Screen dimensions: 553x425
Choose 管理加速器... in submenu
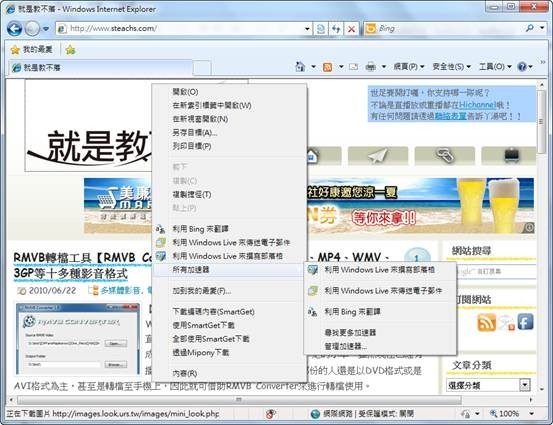(380, 346)
